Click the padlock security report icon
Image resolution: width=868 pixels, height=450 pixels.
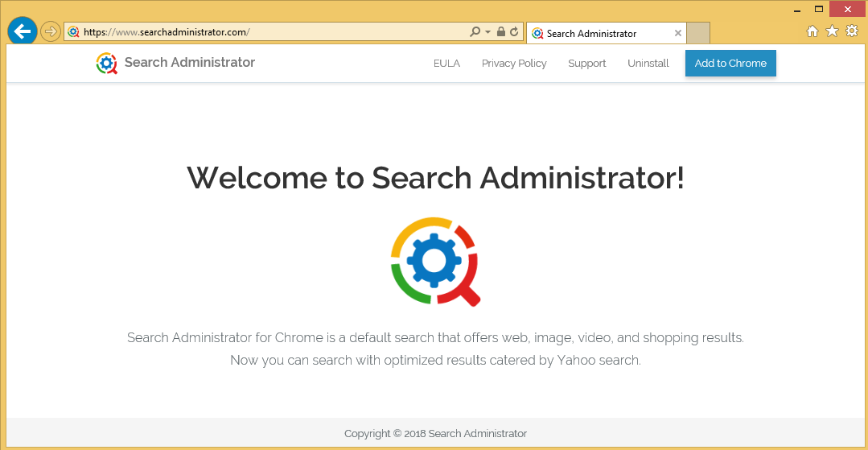[x=501, y=32]
